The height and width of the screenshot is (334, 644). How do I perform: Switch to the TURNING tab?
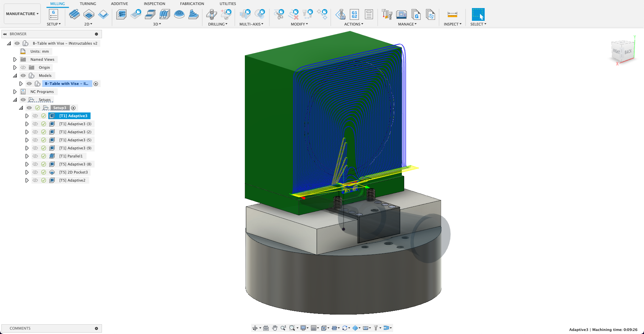tap(88, 4)
